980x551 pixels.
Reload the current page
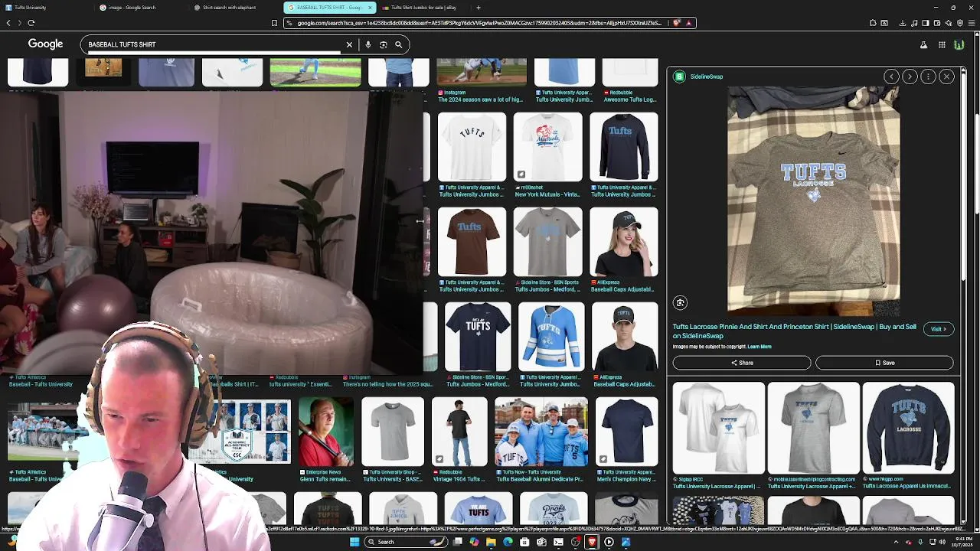31,23
